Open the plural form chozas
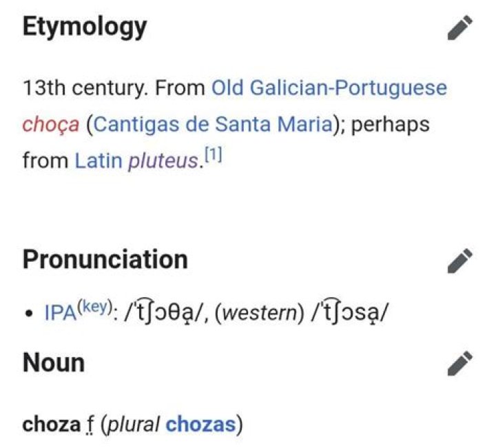This screenshot has height=448, width=496. (x=201, y=425)
